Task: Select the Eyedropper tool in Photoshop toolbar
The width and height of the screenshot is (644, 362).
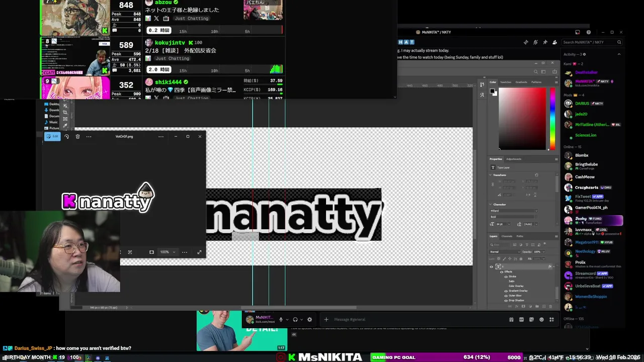Action: (x=65, y=125)
